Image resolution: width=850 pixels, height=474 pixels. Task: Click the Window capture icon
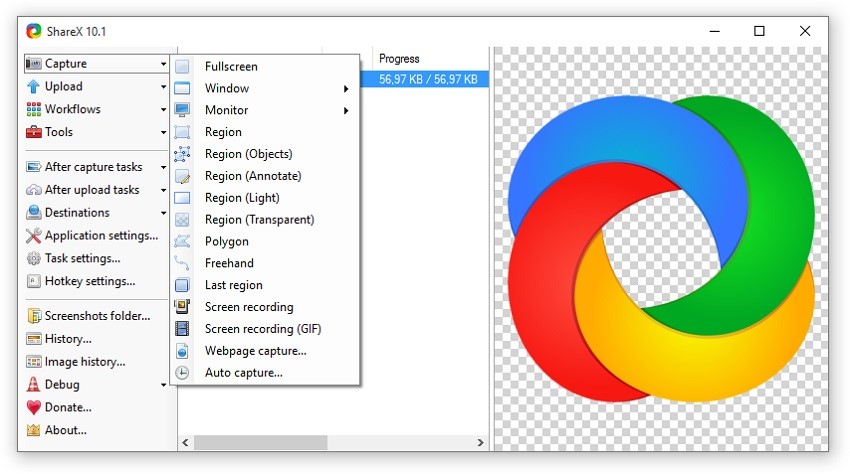pyautogui.click(x=182, y=88)
